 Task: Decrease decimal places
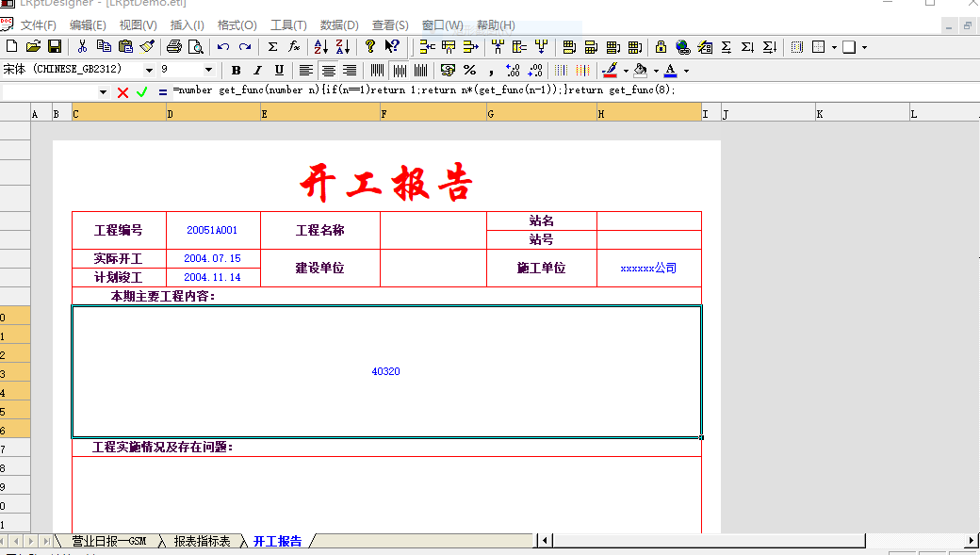click(x=535, y=70)
